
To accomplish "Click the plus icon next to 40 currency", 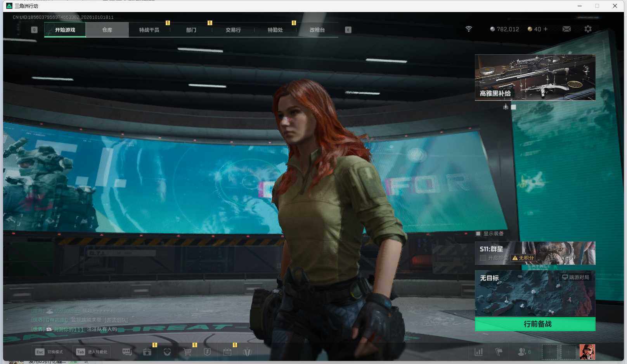I will (x=546, y=29).
